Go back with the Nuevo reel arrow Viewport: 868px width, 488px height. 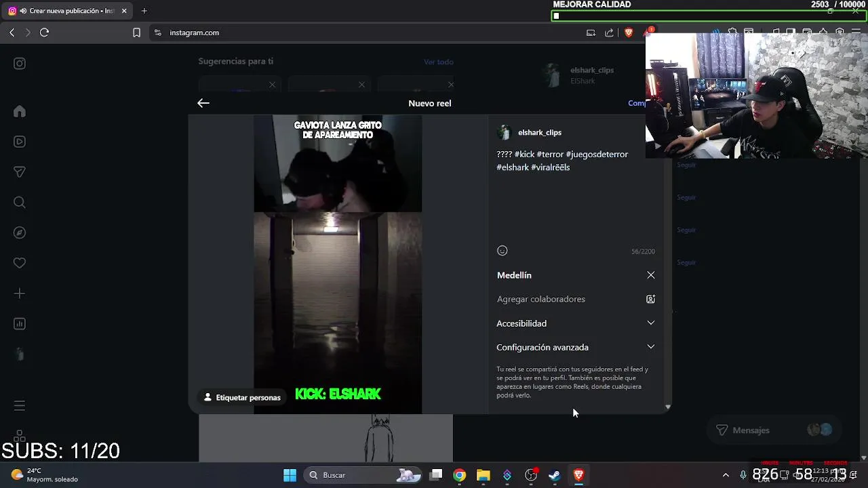(x=203, y=103)
